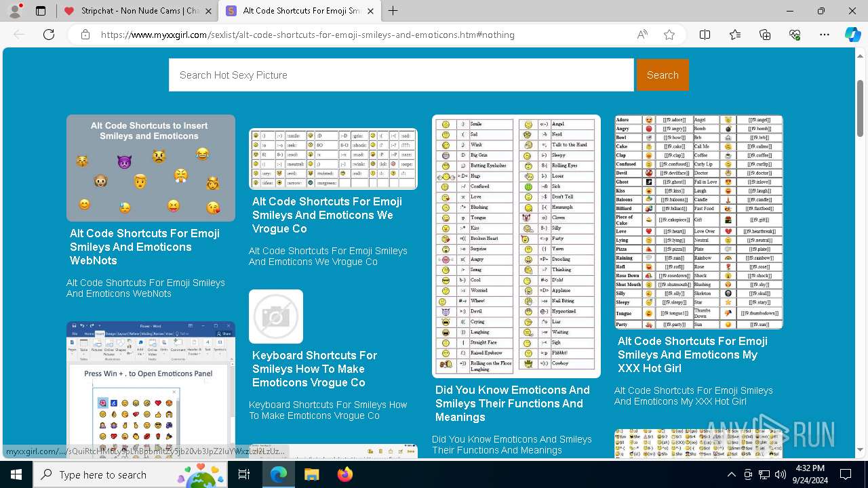868x488 pixels.
Task: Open the Favorites list
Action: [735, 35]
